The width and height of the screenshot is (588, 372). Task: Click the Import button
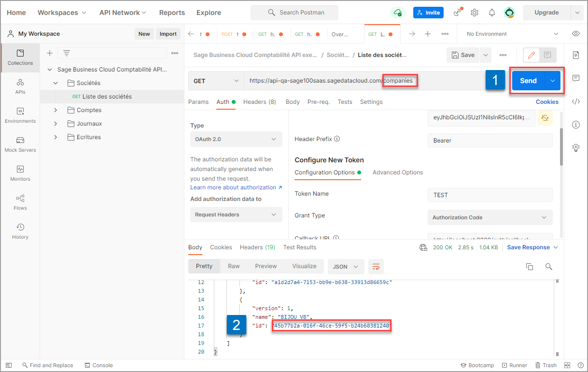coord(168,34)
